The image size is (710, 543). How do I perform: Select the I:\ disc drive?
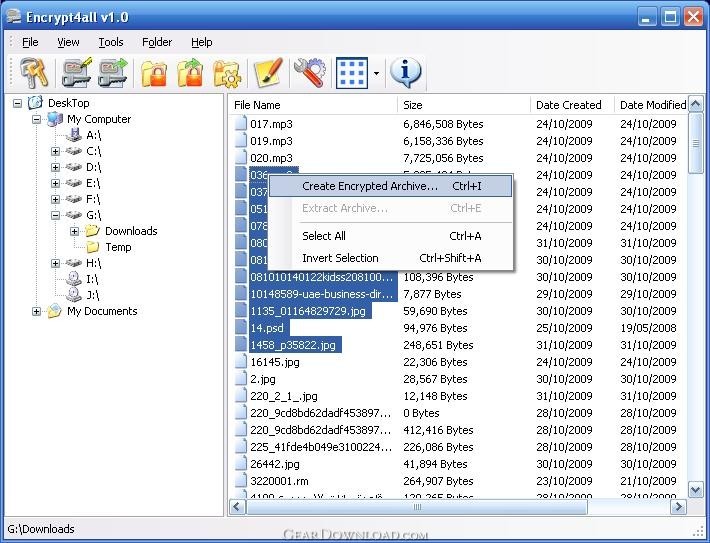pyautogui.click(x=91, y=279)
